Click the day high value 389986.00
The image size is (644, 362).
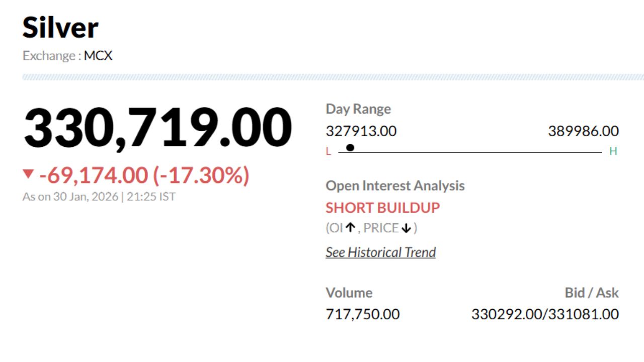tap(583, 131)
